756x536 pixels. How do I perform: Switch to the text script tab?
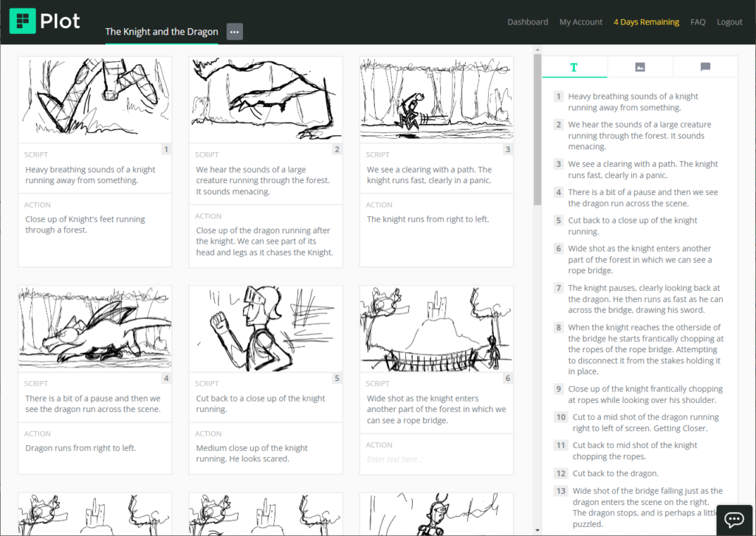(574, 67)
